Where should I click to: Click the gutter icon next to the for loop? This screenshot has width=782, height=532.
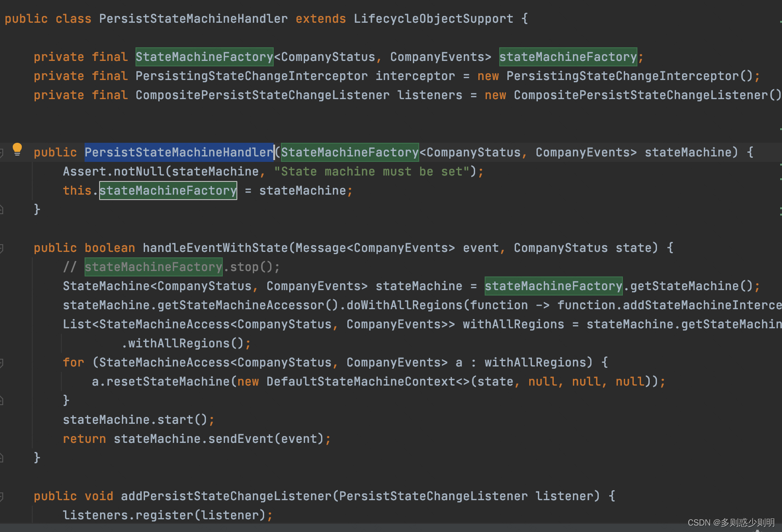click(x=2, y=363)
